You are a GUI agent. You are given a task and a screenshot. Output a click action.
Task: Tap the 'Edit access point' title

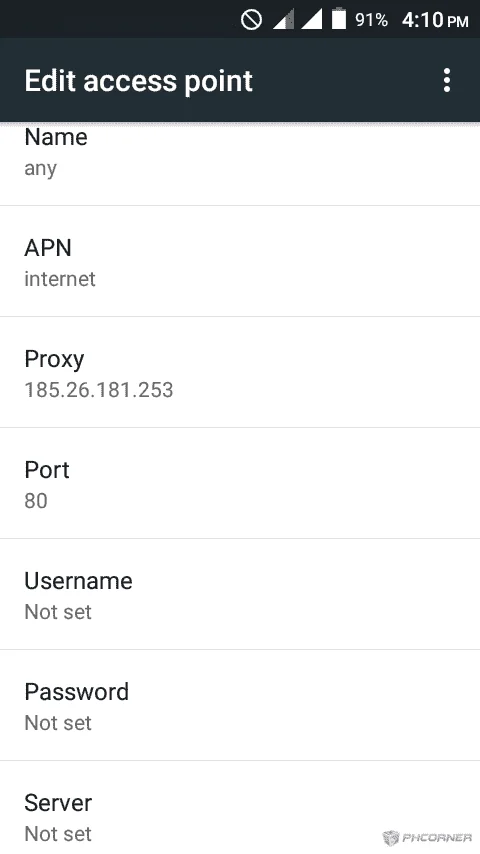pyautogui.click(x=138, y=81)
